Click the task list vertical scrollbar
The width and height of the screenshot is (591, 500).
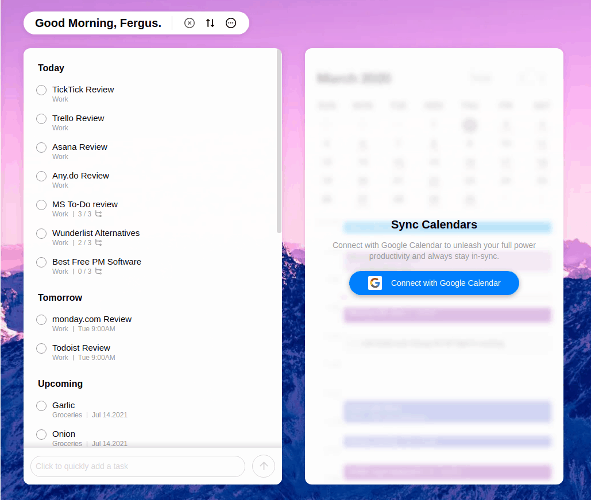pos(279,141)
